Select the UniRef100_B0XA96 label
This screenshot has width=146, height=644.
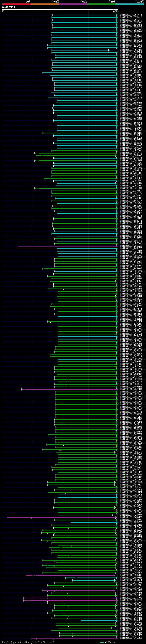click(x=131, y=266)
